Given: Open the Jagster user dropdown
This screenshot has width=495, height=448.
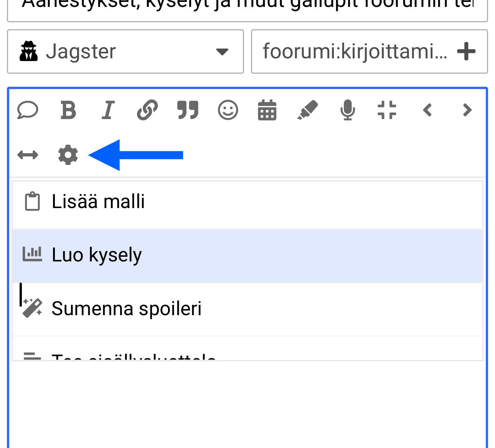Looking at the screenshot, I should [125, 51].
